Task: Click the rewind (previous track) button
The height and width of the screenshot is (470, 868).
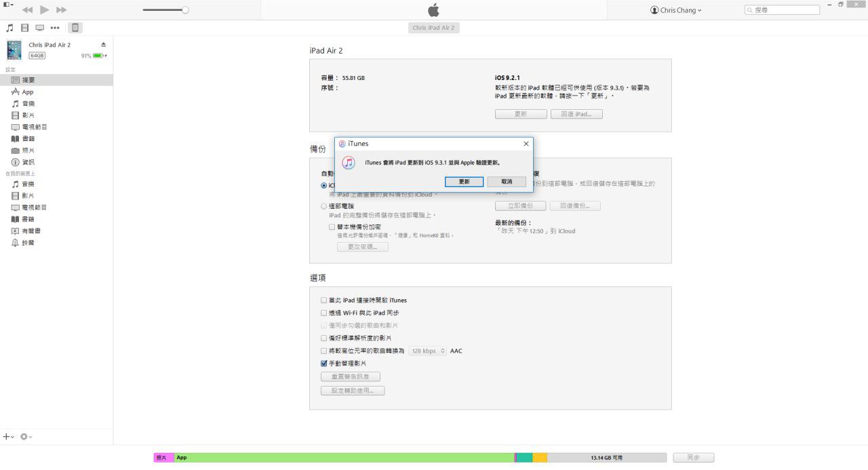Action: tap(28, 9)
